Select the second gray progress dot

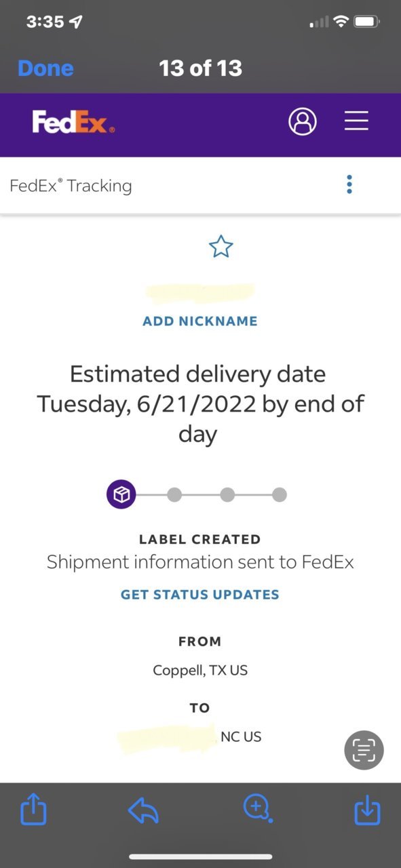tap(174, 495)
